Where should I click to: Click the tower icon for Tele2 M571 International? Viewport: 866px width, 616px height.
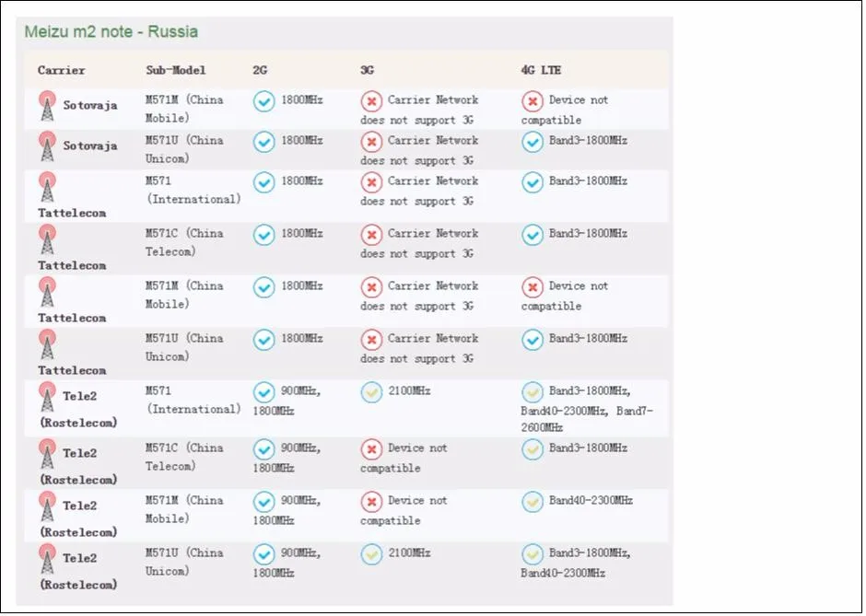[x=48, y=397]
